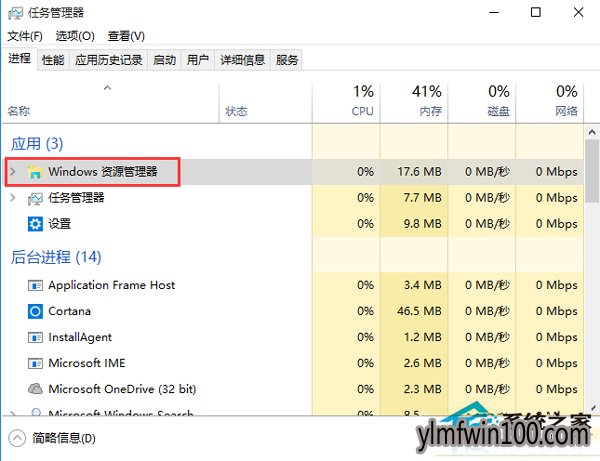Viewport: 600px width, 461px height.
Task: Click the 1.2 MB memory value
Action: click(x=422, y=337)
